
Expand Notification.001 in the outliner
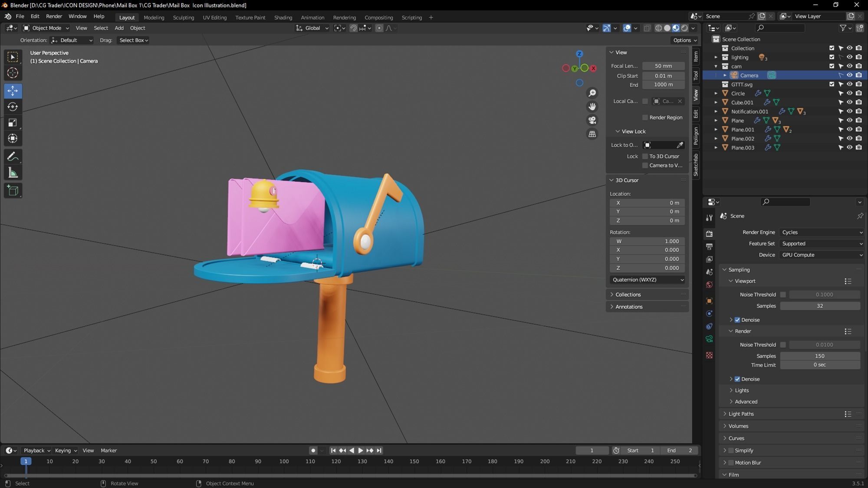pyautogui.click(x=716, y=112)
